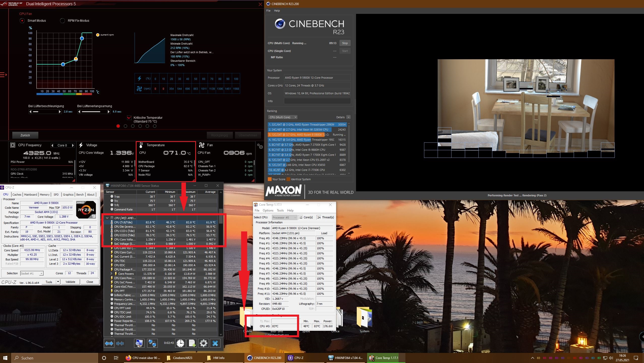
Task: Open Core Temp Options menu
Action: click(x=268, y=210)
